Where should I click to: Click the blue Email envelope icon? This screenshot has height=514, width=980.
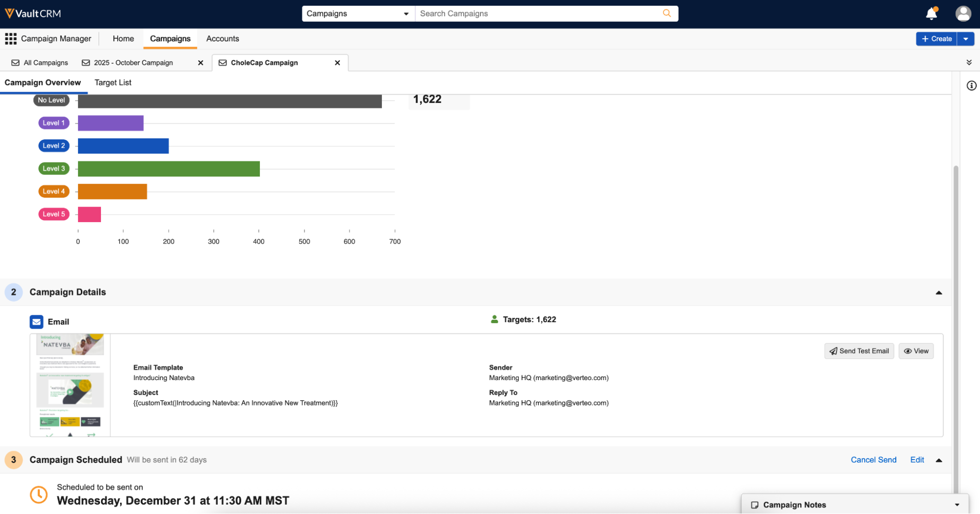point(37,322)
